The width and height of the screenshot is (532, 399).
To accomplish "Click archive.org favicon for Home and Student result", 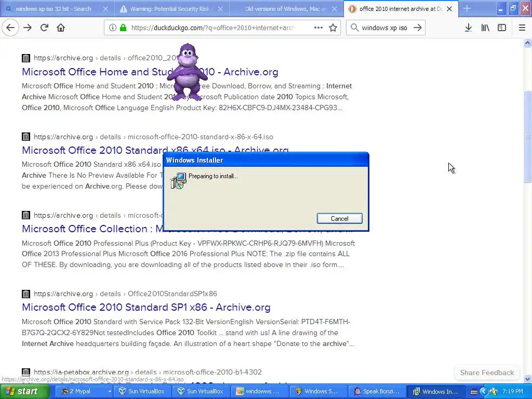I will [26, 58].
